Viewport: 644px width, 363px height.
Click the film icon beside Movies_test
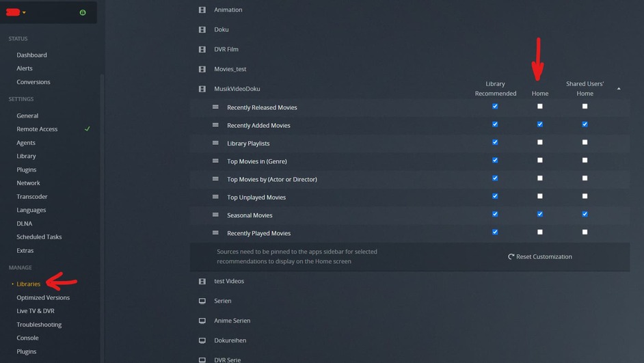[202, 69]
